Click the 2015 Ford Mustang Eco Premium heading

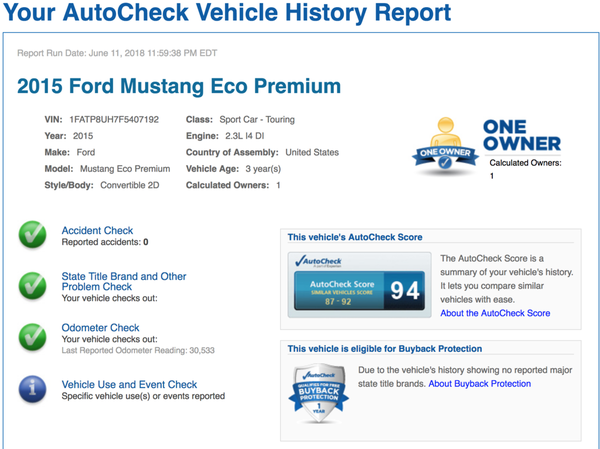click(179, 86)
